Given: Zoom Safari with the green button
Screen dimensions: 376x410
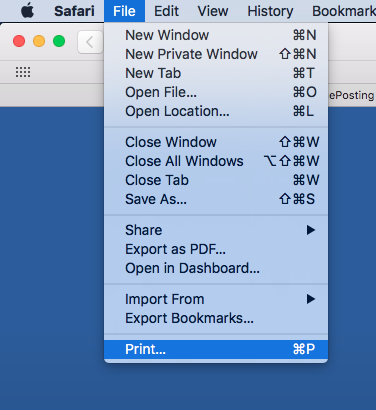Looking at the screenshot, I should [x=59, y=41].
